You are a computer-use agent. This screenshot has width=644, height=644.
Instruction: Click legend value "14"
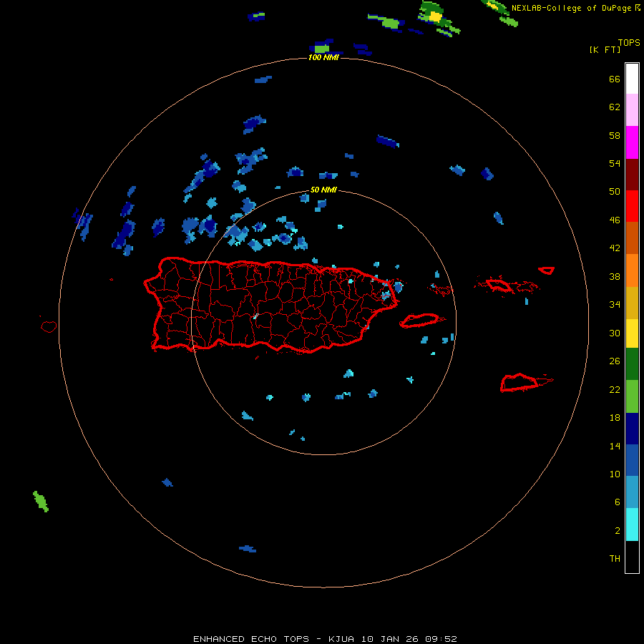coord(615,446)
